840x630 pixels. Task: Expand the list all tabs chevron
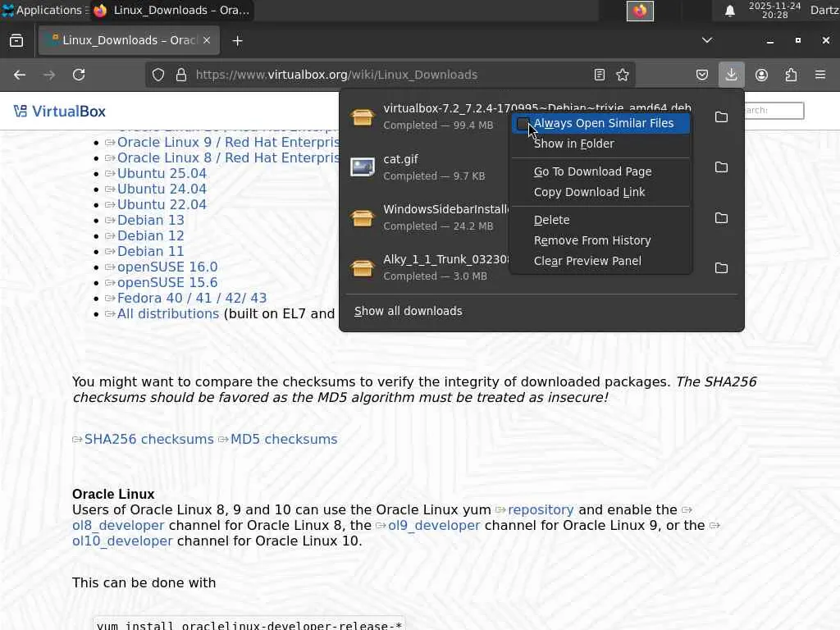707,40
